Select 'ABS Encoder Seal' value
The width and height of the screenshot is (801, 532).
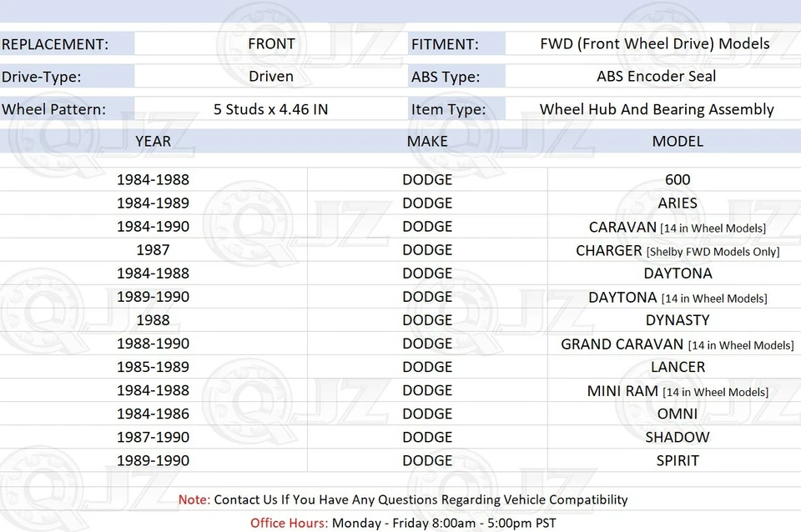pyautogui.click(x=656, y=76)
